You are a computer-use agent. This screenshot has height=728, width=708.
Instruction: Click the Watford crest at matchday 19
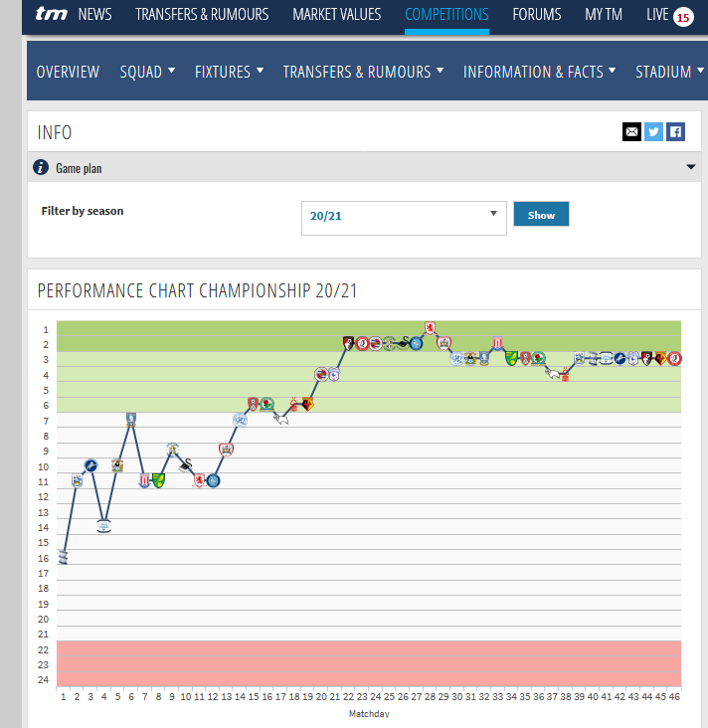(x=307, y=404)
